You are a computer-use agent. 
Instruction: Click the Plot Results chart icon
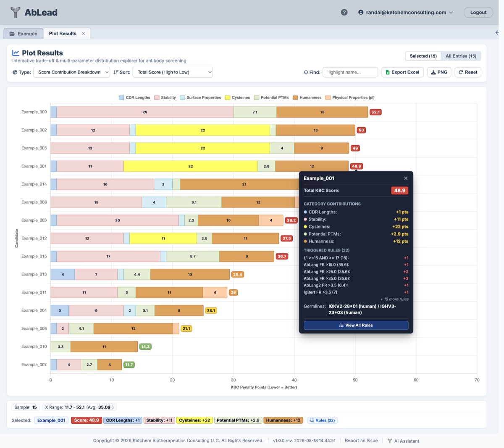[16, 53]
